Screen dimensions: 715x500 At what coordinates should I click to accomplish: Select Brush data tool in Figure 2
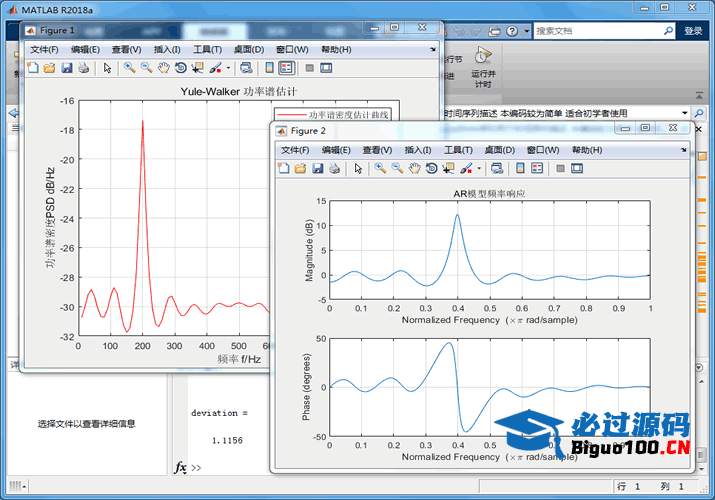click(x=466, y=168)
